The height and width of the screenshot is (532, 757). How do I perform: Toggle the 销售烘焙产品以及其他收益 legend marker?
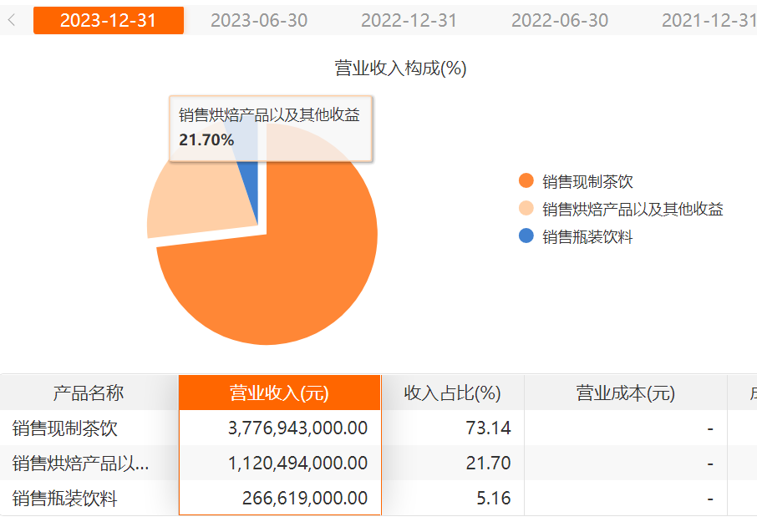[526, 209]
